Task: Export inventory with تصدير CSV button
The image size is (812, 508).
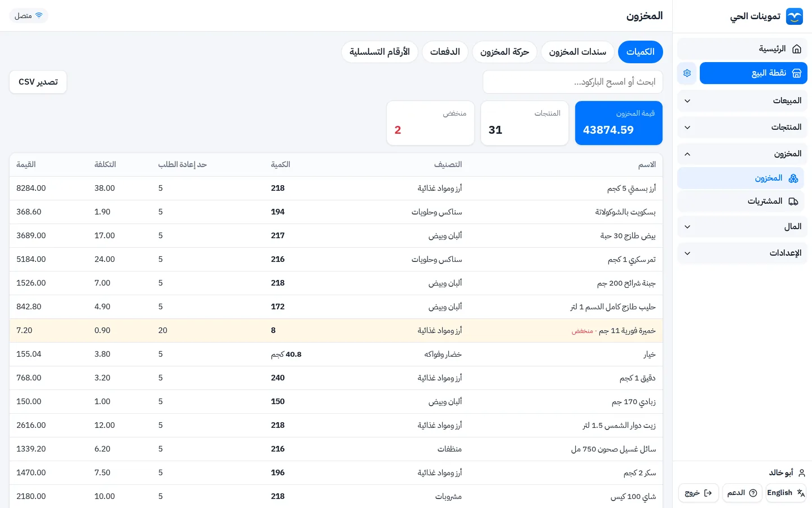Action: point(38,82)
